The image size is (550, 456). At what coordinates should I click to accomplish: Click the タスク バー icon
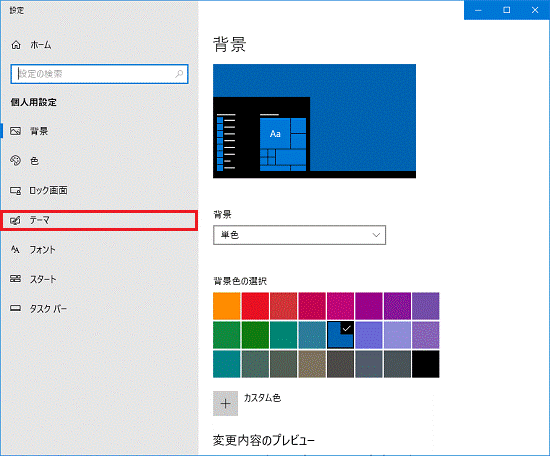(15, 308)
